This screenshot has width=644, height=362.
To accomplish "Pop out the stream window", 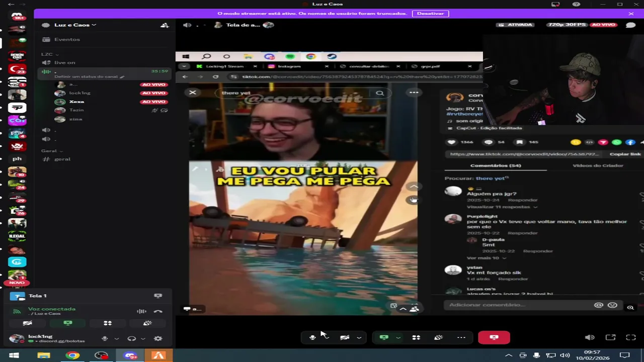I will click(610, 337).
